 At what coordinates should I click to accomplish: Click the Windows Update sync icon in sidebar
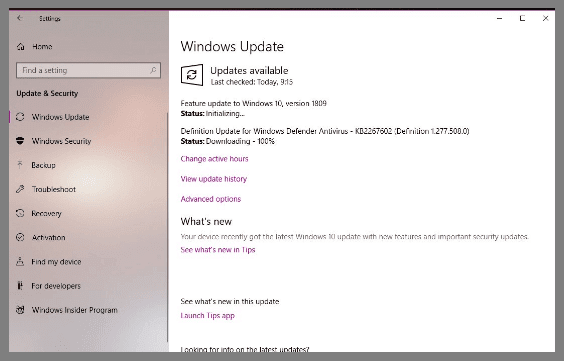20,116
